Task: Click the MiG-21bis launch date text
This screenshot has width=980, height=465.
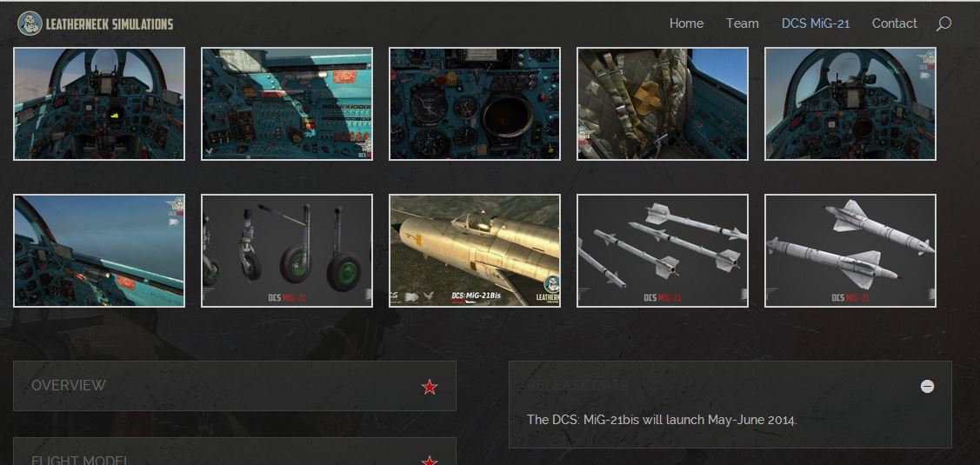Action: tap(662, 420)
